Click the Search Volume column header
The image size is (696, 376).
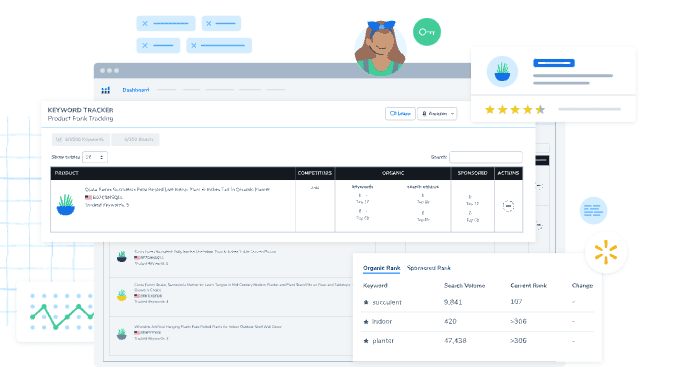[464, 286]
